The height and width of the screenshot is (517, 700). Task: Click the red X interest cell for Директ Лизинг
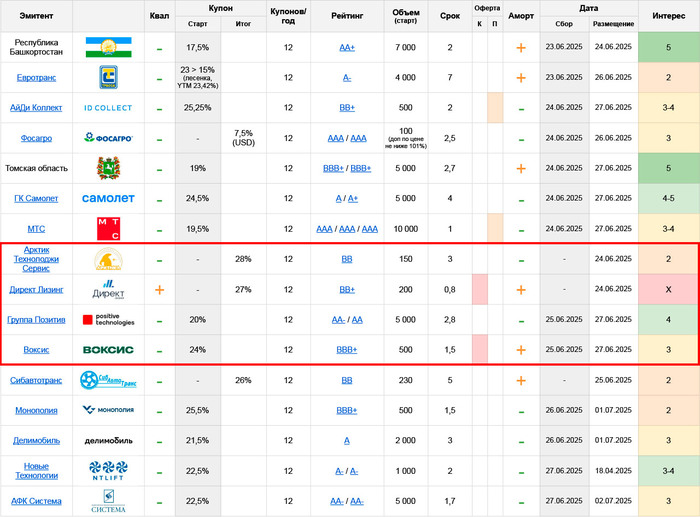click(668, 289)
